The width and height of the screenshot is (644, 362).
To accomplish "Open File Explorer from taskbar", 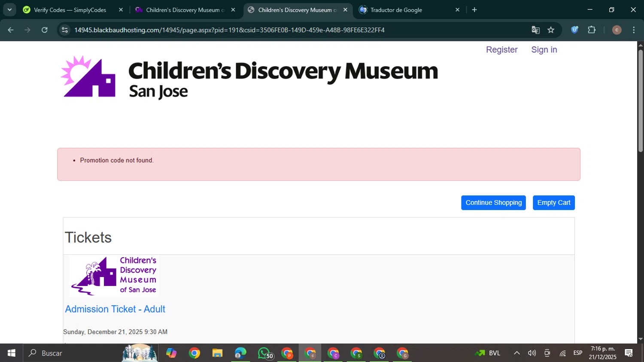I will click(x=217, y=353).
